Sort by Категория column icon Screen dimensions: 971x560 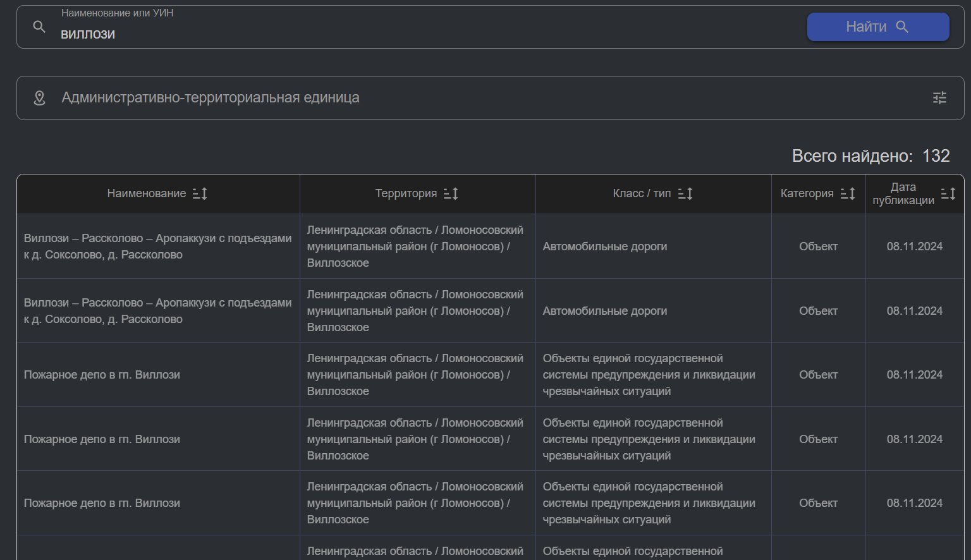point(848,193)
